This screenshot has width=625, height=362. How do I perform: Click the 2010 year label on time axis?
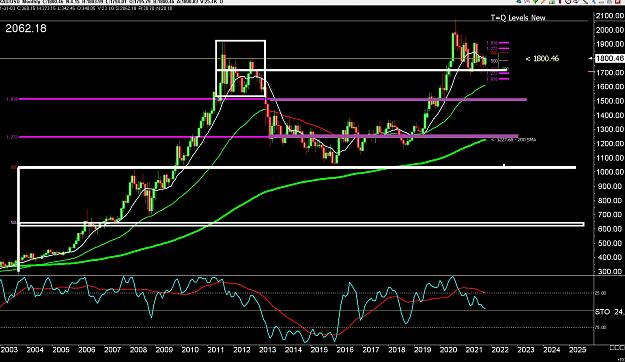190,350
